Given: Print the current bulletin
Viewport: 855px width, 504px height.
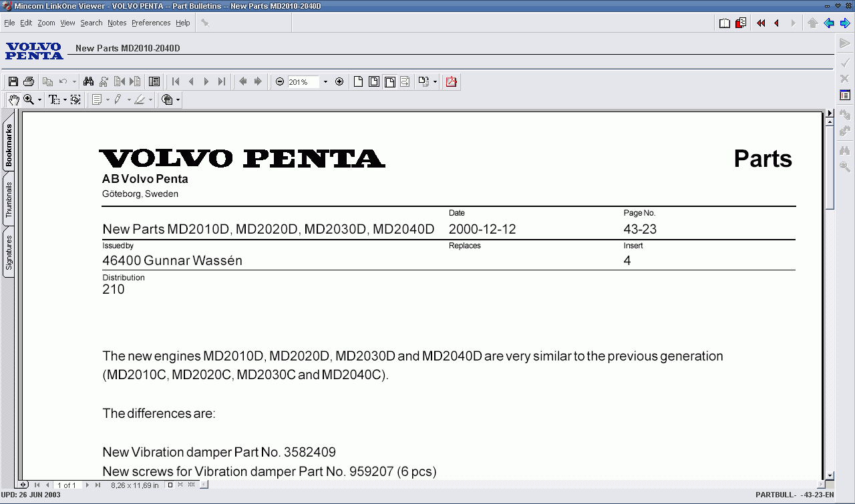Looking at the screenshot, I should pos(27,81).
